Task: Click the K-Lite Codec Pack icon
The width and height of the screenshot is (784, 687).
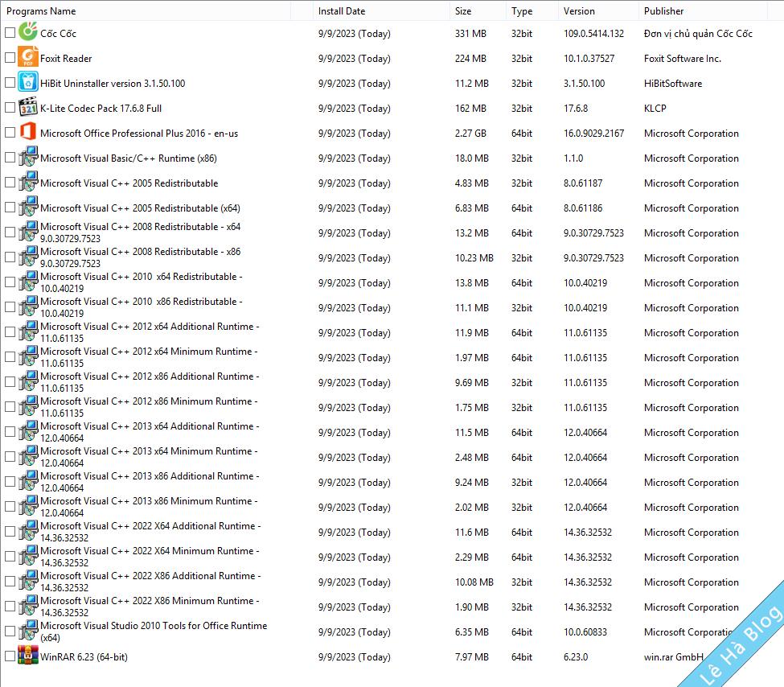Action: tap(28, 107)
